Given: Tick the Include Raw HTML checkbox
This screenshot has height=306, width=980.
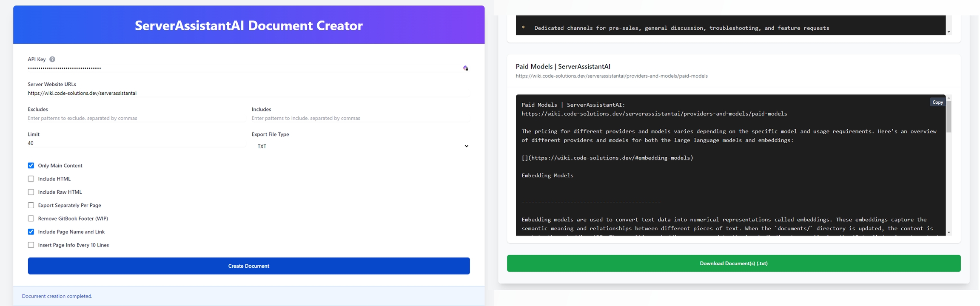Looking at the screenshot, I should [31, 192].
